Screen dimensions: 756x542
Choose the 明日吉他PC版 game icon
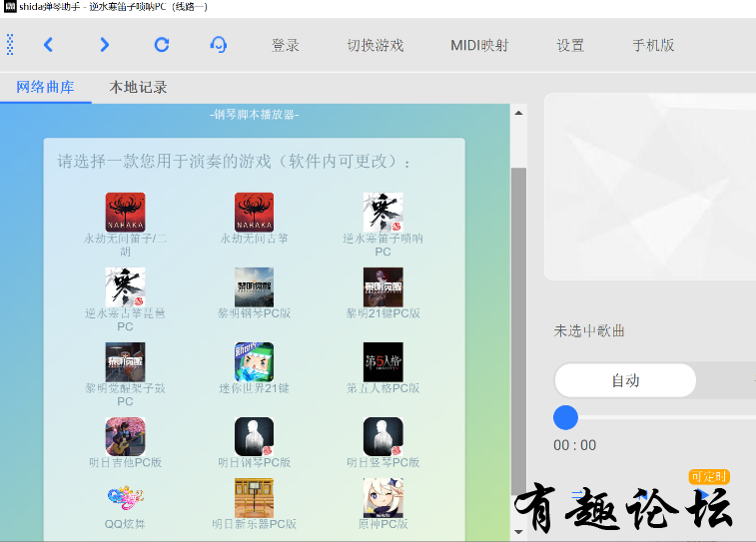click(126, 436)
